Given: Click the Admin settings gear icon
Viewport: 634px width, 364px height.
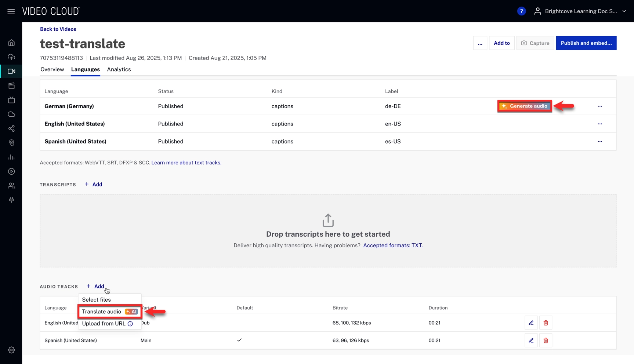Looking at the screenshot, I should (11, 350).
